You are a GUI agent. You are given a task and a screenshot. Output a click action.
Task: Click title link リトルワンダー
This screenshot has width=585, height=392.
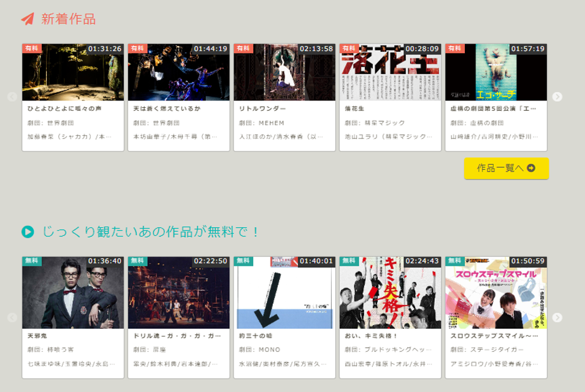coord(262,108)
